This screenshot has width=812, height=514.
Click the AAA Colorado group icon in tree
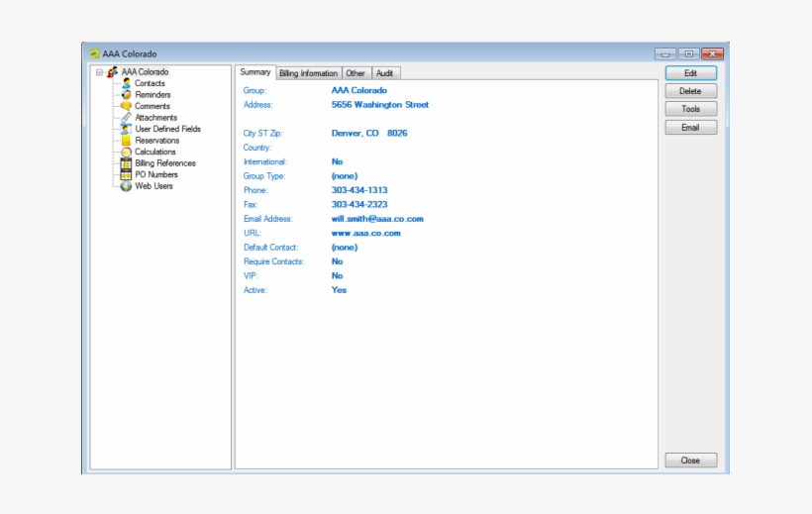(112, 72)
